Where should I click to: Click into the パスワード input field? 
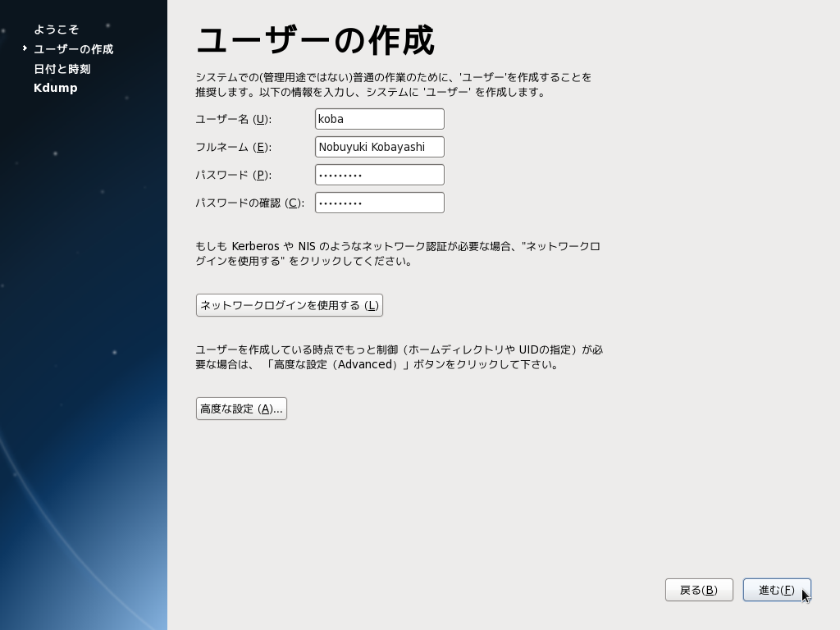click(379, 175)
